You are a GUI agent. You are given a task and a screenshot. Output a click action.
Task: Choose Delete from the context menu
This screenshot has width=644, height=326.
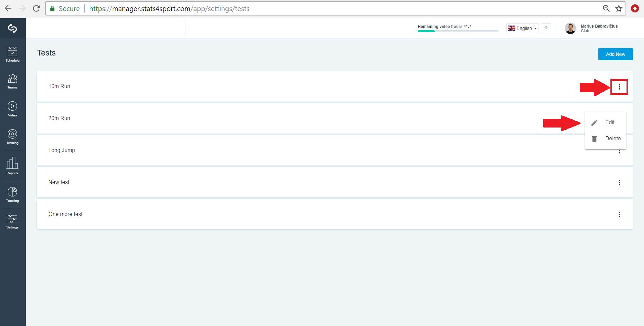(605, 139)
